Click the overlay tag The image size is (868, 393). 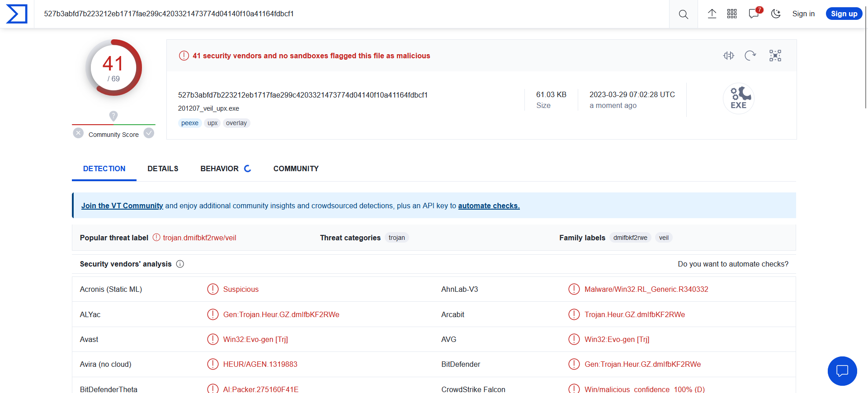[x=236, y=123]
